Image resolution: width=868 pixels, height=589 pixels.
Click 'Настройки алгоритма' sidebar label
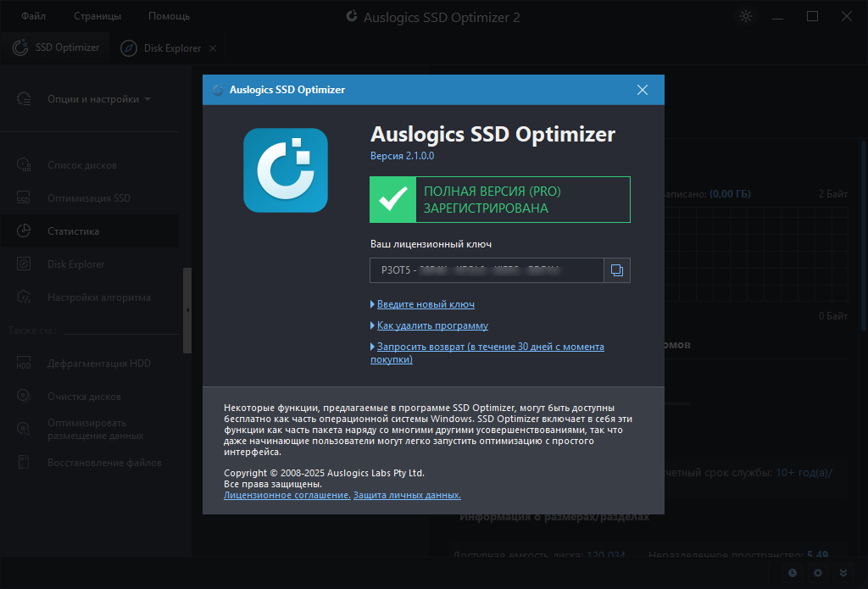(99, 297)
